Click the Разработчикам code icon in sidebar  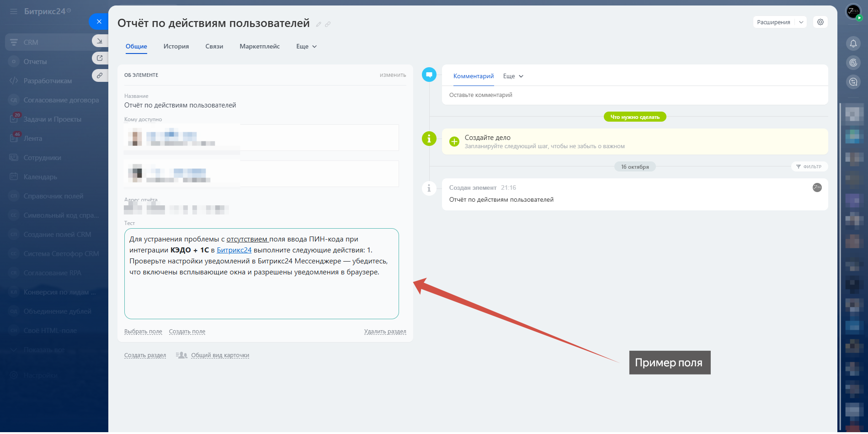point(14,80)
